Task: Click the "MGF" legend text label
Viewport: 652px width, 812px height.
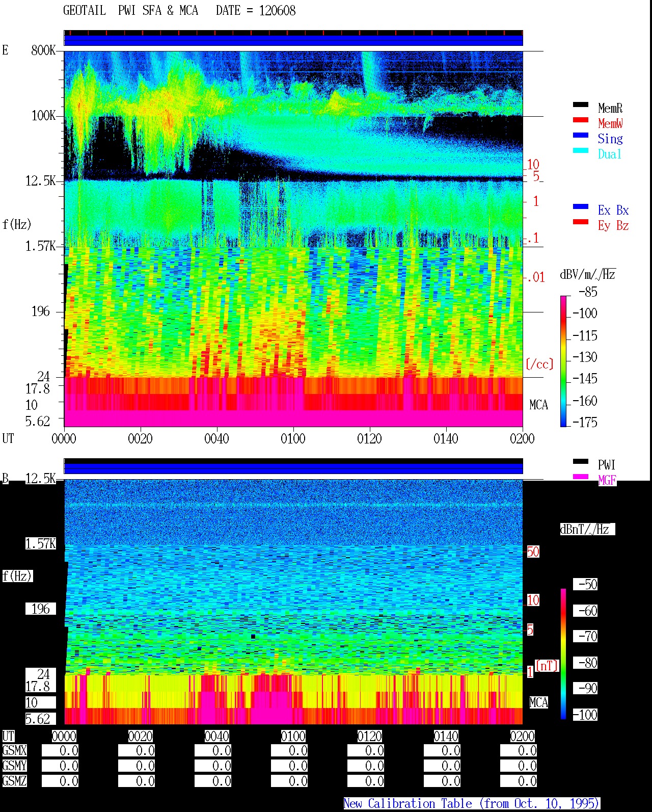Action: coord(607,480)
